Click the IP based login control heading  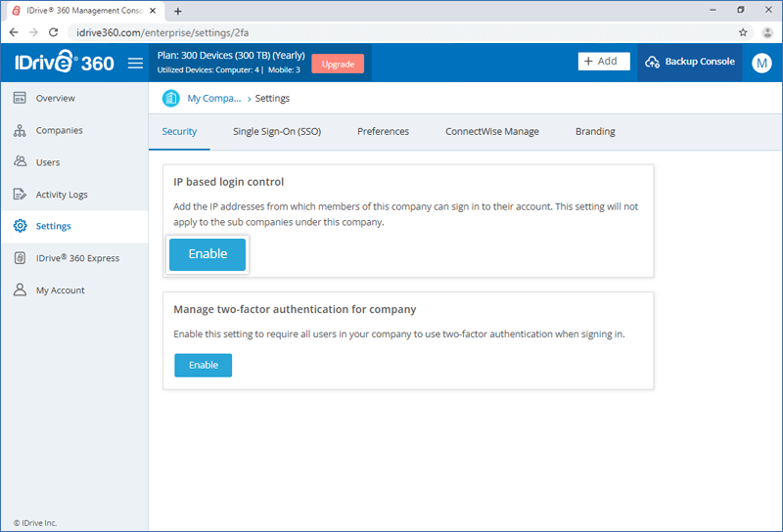(229, 182)
